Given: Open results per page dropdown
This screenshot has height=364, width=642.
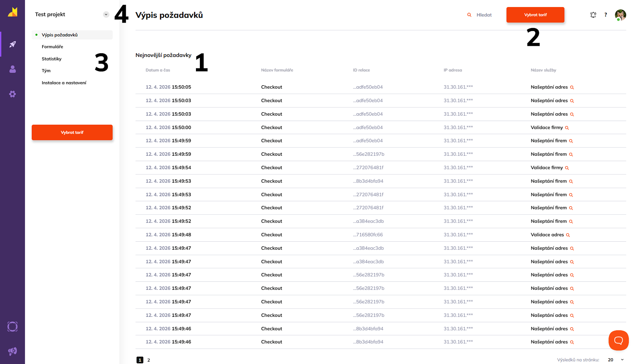Looking at the screenshot, I should (x=616, y=360).
